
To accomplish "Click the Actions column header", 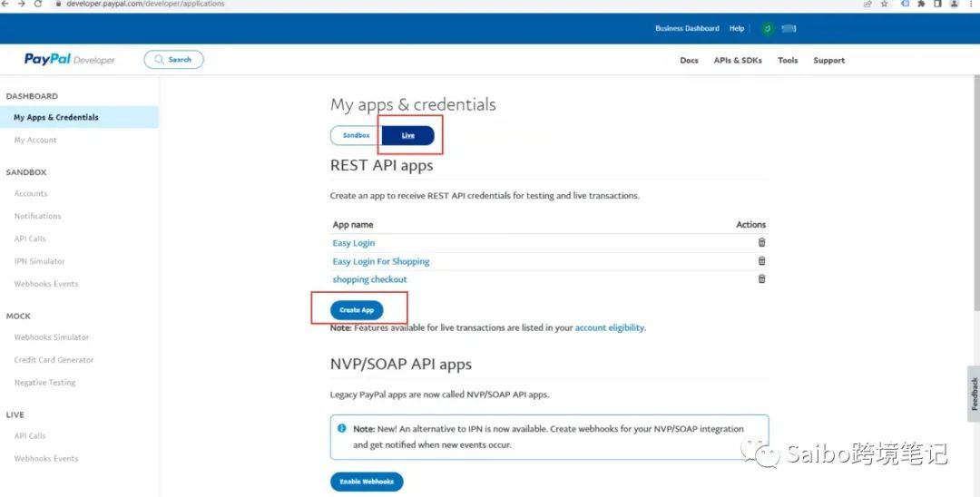I will pyautogui.click(x=750, y=224).
